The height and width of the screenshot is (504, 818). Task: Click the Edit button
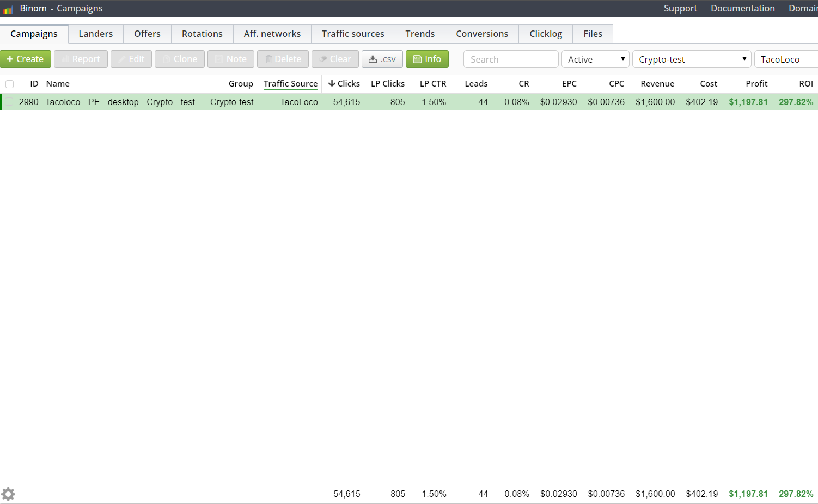131,59
